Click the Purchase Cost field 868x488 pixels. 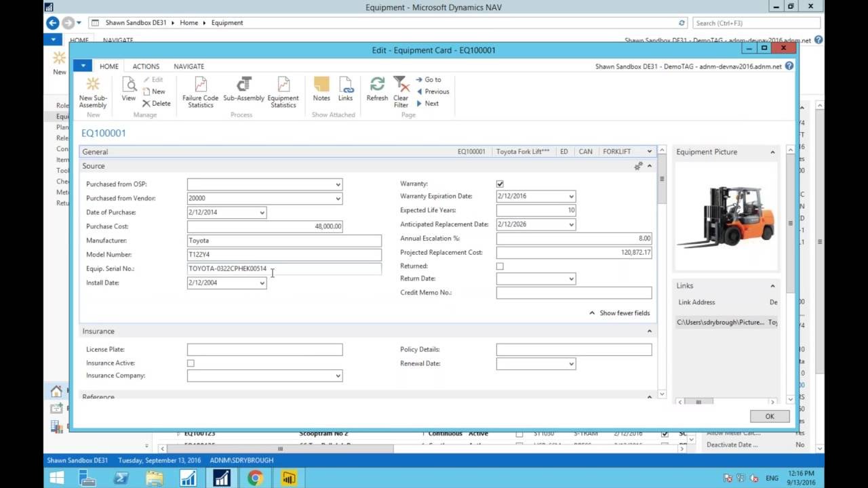(264, 226)
